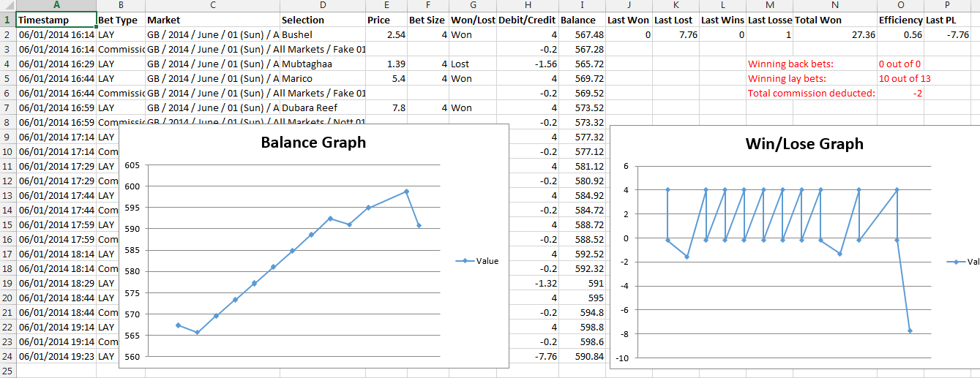The width and height of the screenshot is (980, 378).
Task: Select column N header
Action: tap(835, 6)
